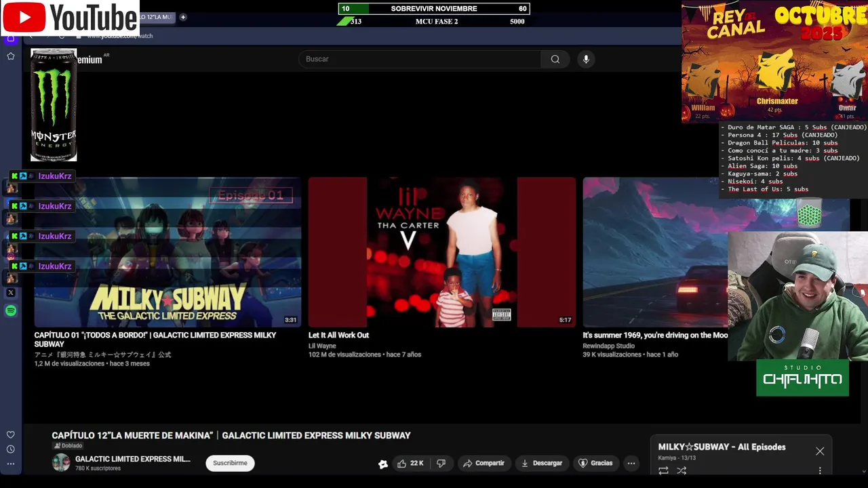Image resolution: width=868 pixels, height=488 pixels.
Task: Click the 102 M de visualizaciones text
Action: click(344, 354)
